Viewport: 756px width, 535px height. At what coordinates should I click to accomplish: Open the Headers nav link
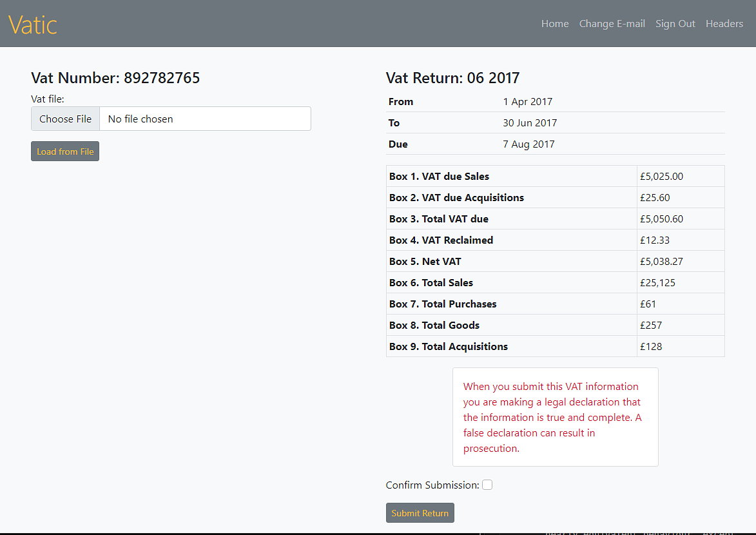[724, 24]
